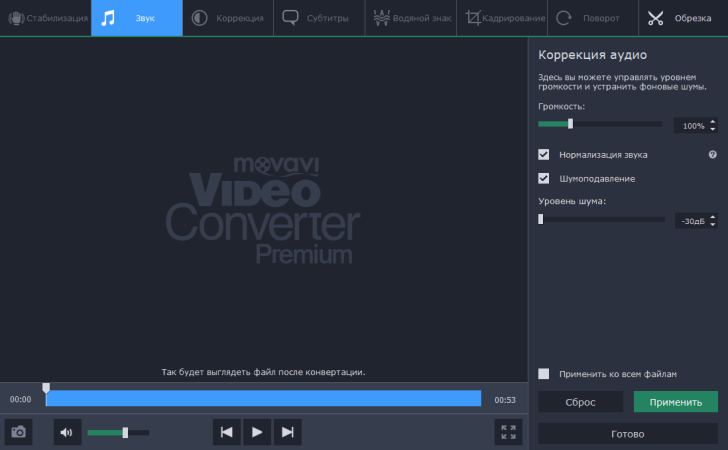Increase noise level with up arrow

click(713, 217)
